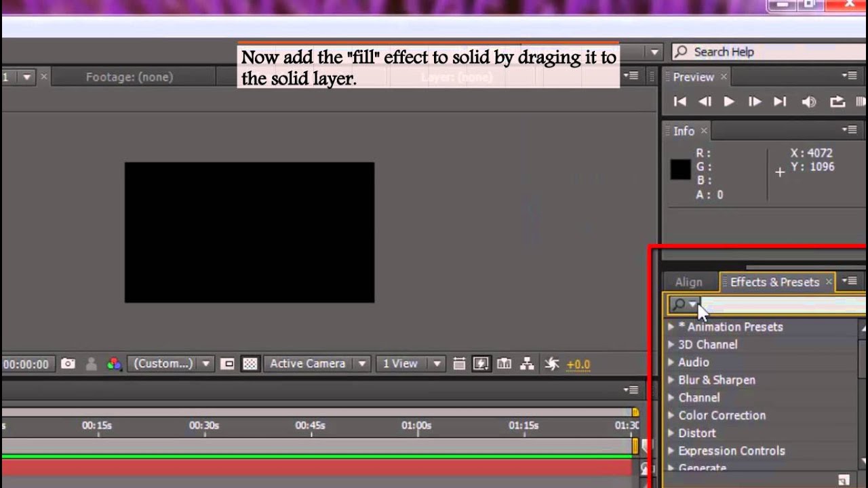Open the RGB channel display icon
The width and height of the screenshot is (868, 488).
click(x=114, y=364)
